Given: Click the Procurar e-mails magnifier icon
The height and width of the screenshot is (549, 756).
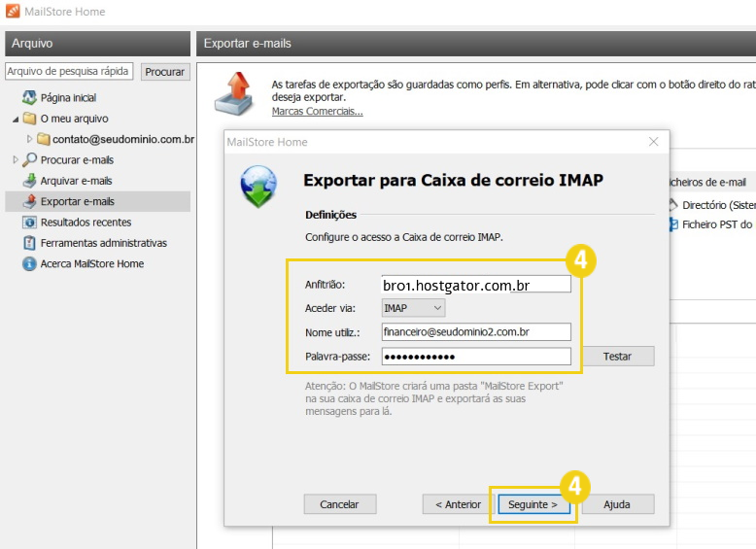Looking at the screenshot, I should [29, 159].
